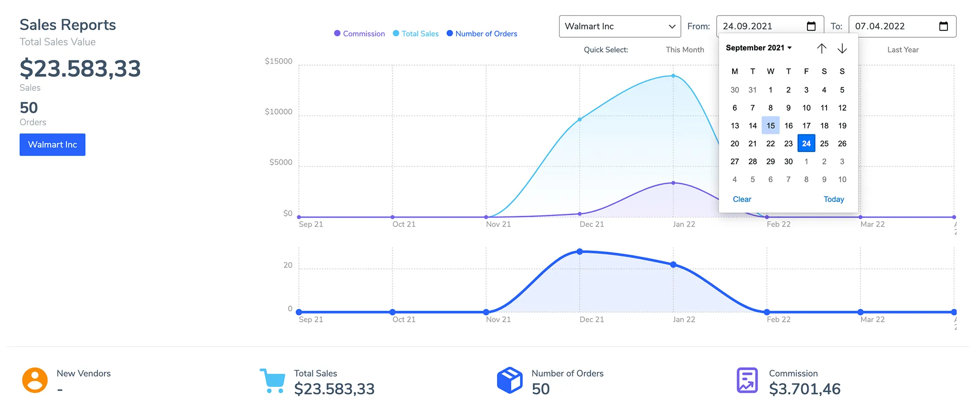Open the To date calendar icon
This screenshot has width=980, height=418.
click(943, 26)
